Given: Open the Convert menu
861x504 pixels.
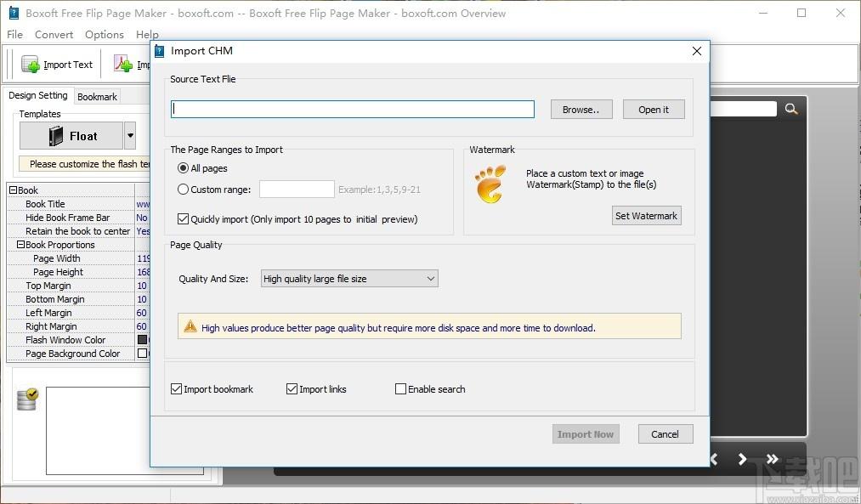Looking at the screenshot, I should 54,35.
